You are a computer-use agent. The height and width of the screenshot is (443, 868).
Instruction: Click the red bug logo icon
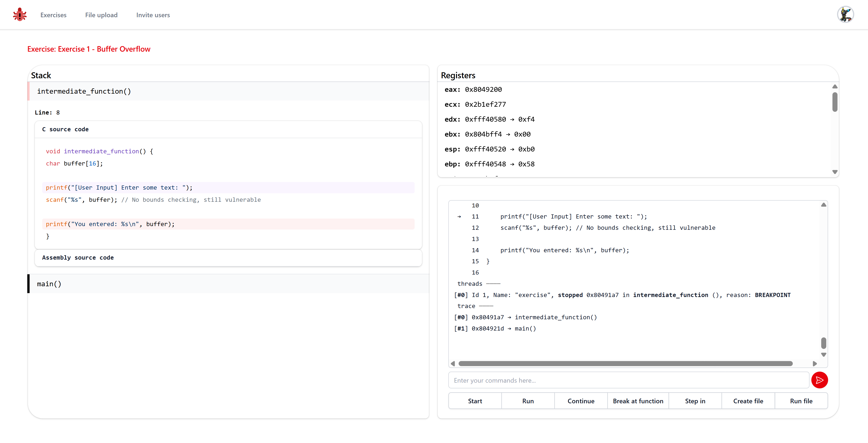click(x=19, y=14)
